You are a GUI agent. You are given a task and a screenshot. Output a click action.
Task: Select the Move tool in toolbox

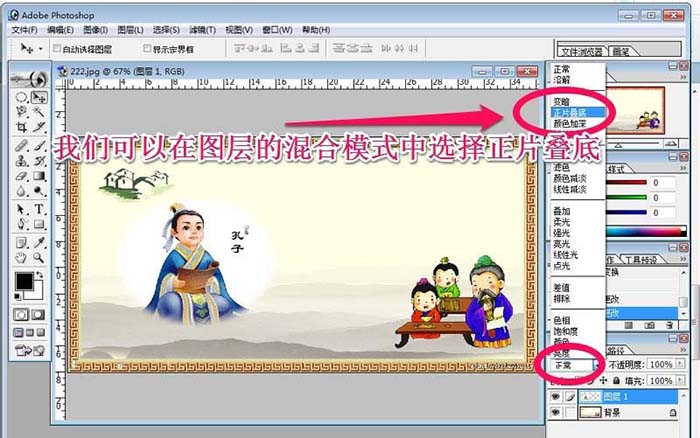[39, 97]
